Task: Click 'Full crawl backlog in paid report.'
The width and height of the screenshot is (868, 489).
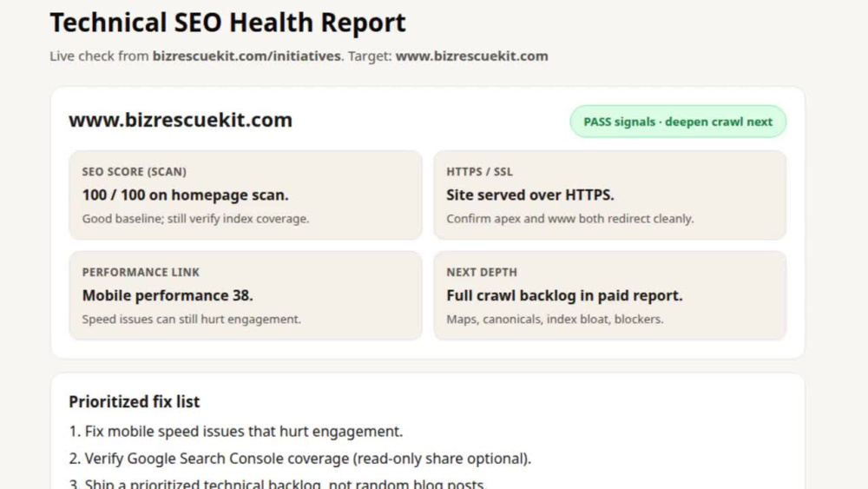Action: click(565, 295)
